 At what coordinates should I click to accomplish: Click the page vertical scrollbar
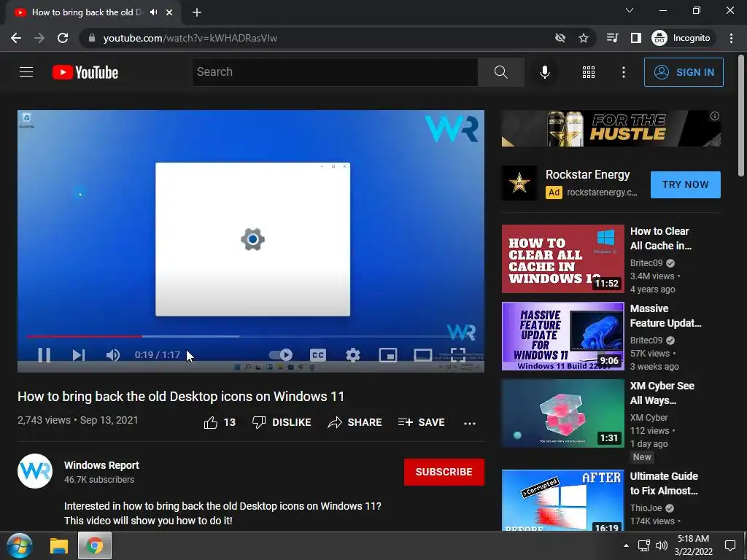pos(741,117)
